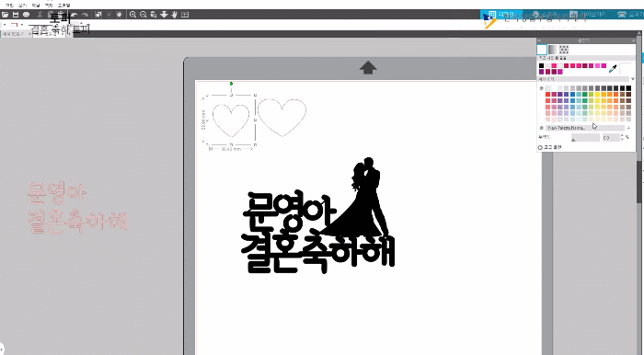Image resolution: width=644 pixels, height=355 pixels.
Task: Add a new palette with the plus icon
Action: tap(628, 128)
